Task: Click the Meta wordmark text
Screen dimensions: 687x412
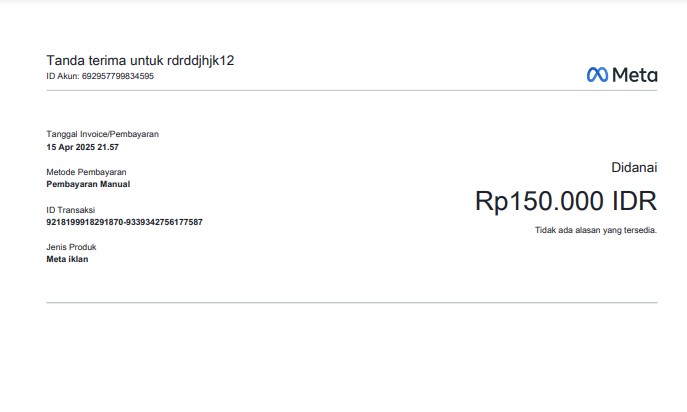Action: point(634,74)
